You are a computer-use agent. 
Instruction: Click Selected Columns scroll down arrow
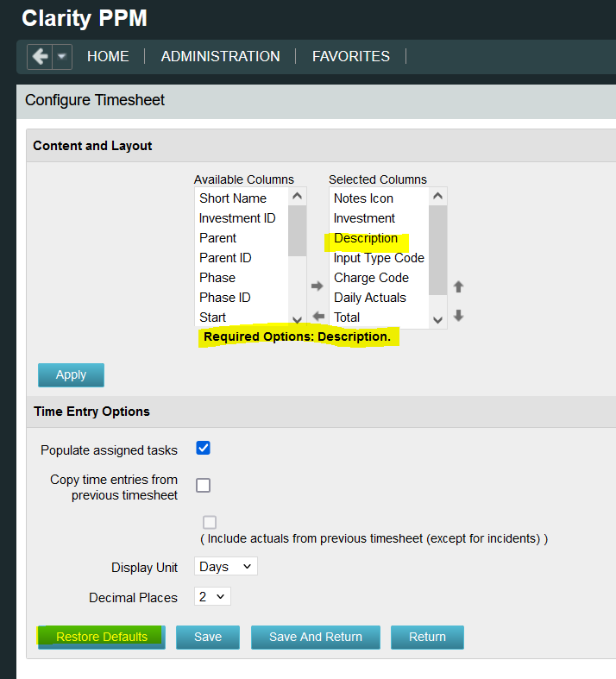click(x=437, y=319)
